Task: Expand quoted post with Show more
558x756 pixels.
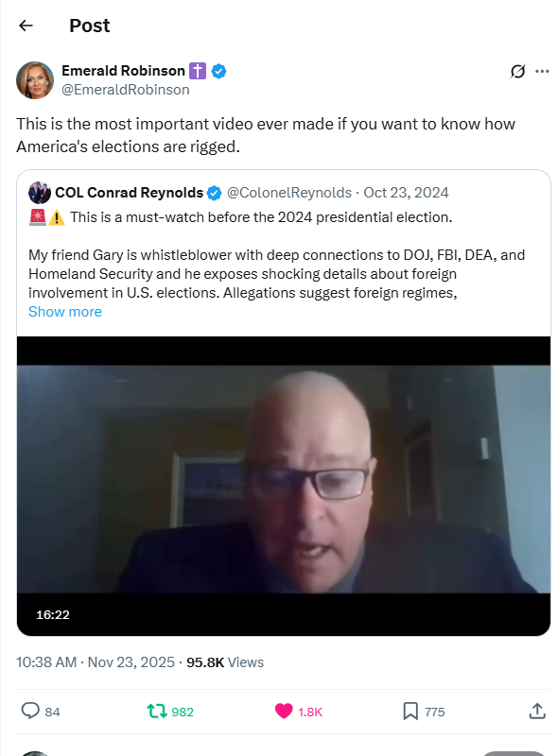Action: click(65, 312)
